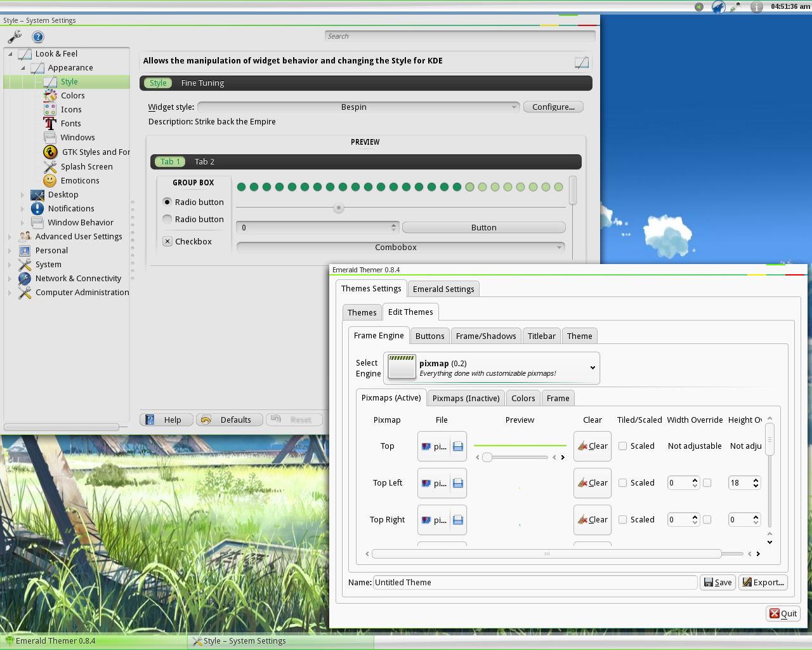
Task: Select the first Radio button in preview
Action: [167, 202]
